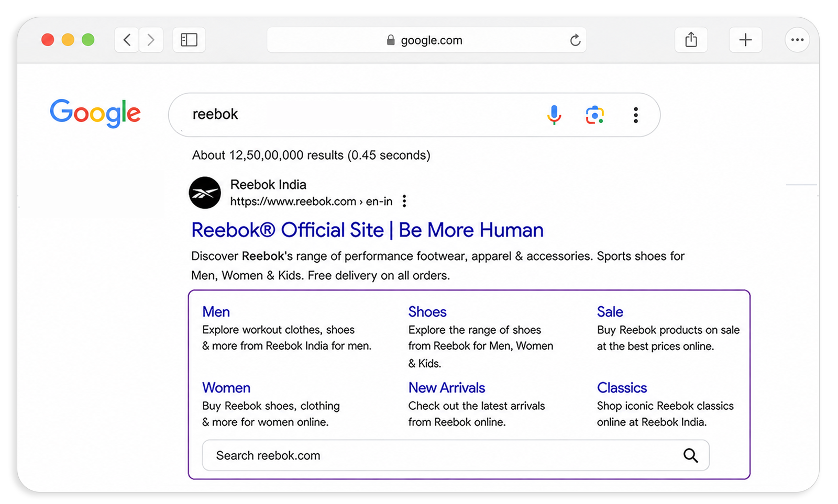Viewport: 838px width, 504px height.
Task: Open the Reebok Official Site result title
Action: coord(367,230)
